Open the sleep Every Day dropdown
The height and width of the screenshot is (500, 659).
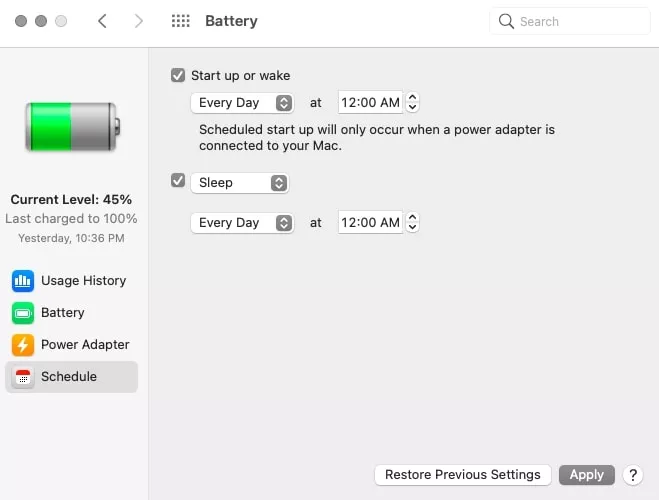[242, 223]
